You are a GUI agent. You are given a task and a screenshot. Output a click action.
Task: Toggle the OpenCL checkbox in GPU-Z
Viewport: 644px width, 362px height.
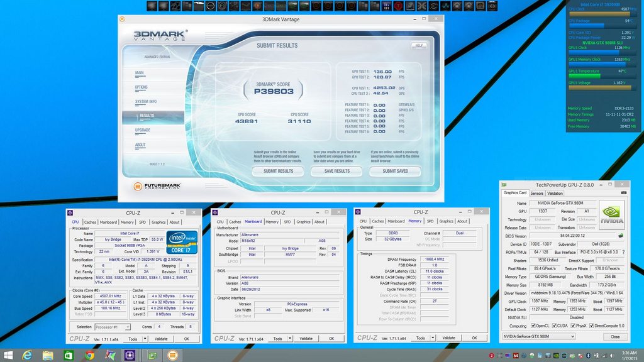click(x=533, y=326)
